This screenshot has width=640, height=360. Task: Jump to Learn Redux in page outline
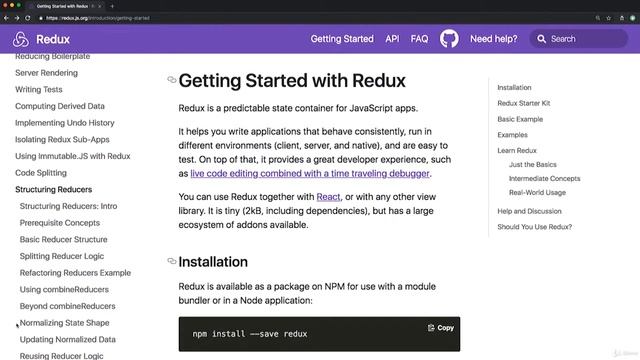[517, 151]
